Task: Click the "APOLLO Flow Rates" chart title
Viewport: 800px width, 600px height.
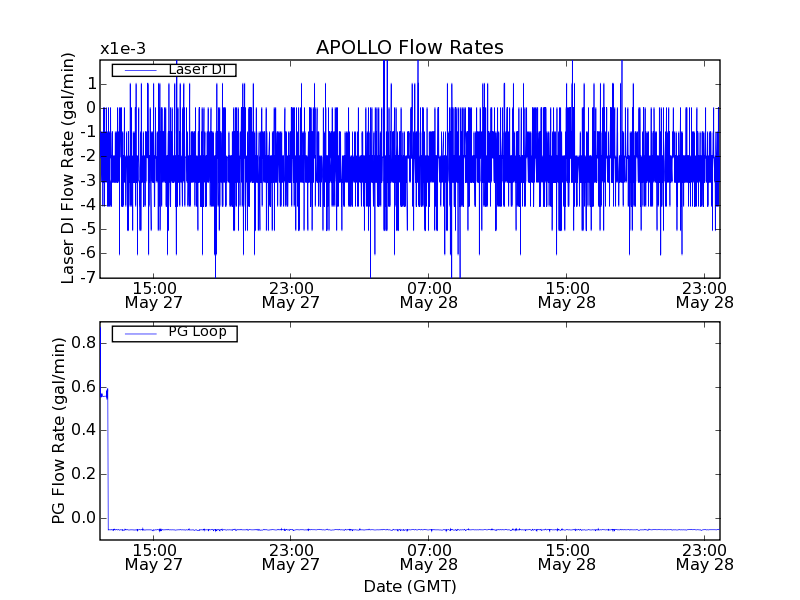Action: point(409,48)
